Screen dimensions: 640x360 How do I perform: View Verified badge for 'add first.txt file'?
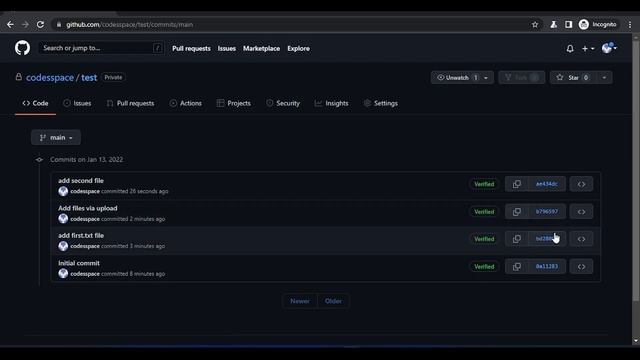pos(484,239)
